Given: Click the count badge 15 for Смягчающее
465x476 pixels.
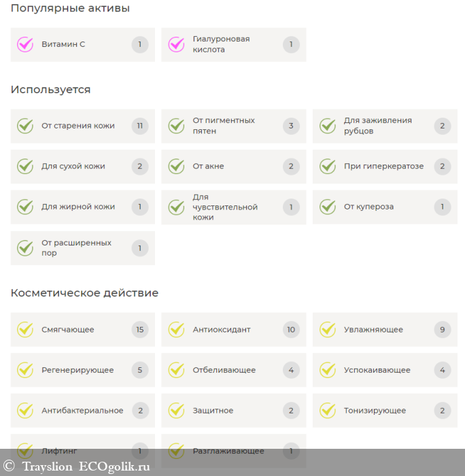Looking at the screenshot, I should click(x=140, y=330).
